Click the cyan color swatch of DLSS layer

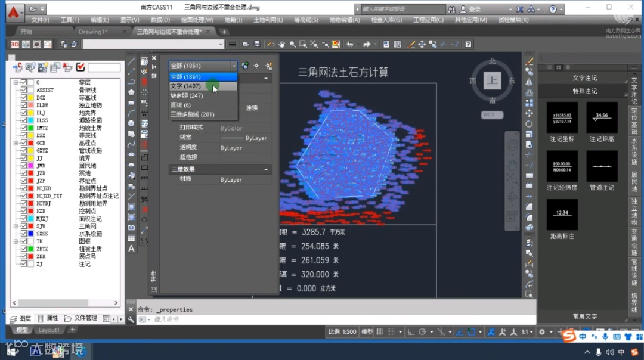pos(31,120)
